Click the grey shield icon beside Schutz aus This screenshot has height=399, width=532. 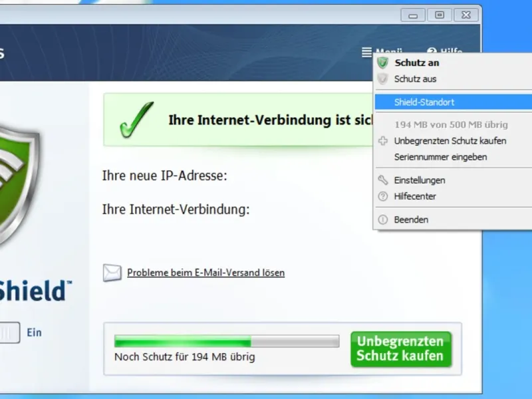click(x=383, y=79)
